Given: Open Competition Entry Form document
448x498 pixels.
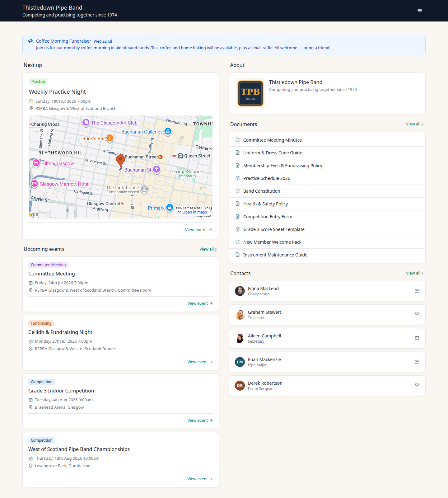Looking at the screenshot, I should pos(327,217).
